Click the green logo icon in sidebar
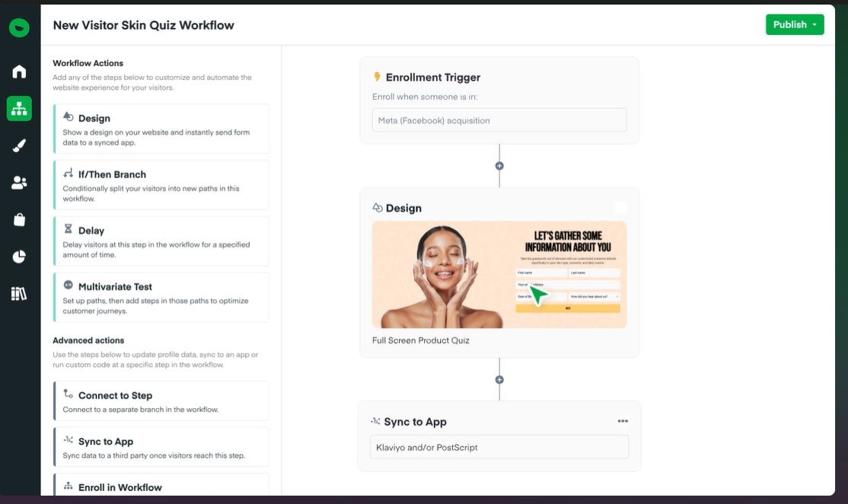 (x=19, y=28)
